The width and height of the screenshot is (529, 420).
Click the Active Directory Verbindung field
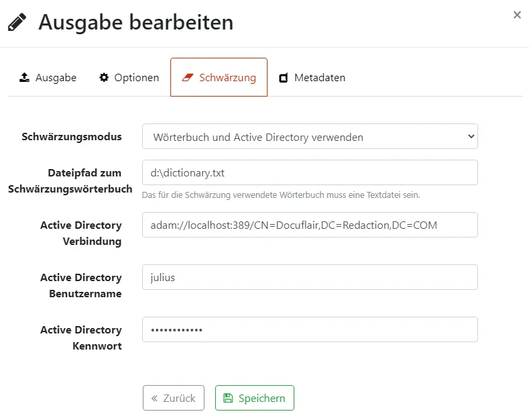click(310, 225)
